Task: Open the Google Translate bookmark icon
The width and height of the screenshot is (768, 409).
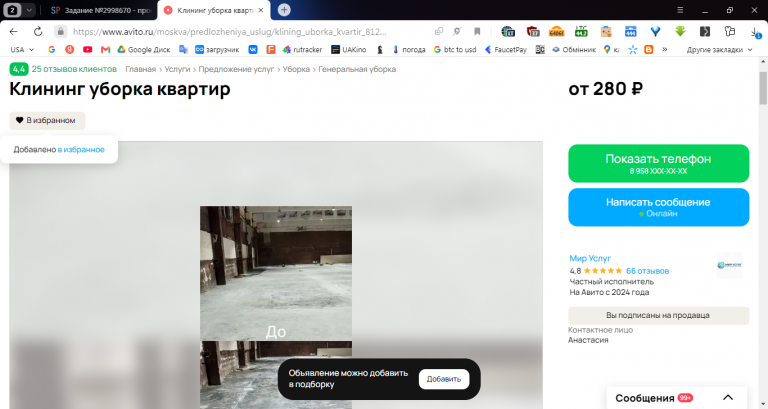Action: point(183,49)
